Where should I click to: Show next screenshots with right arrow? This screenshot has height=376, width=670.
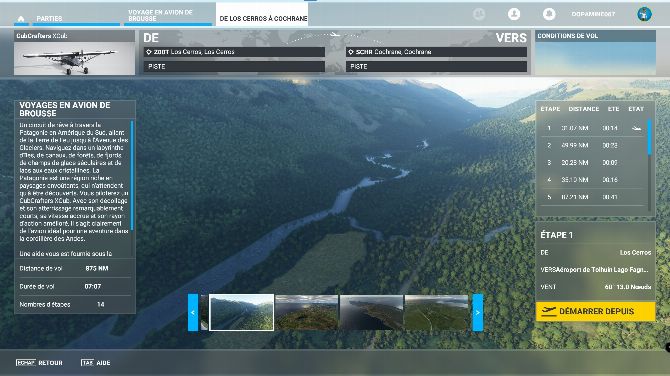478,312
